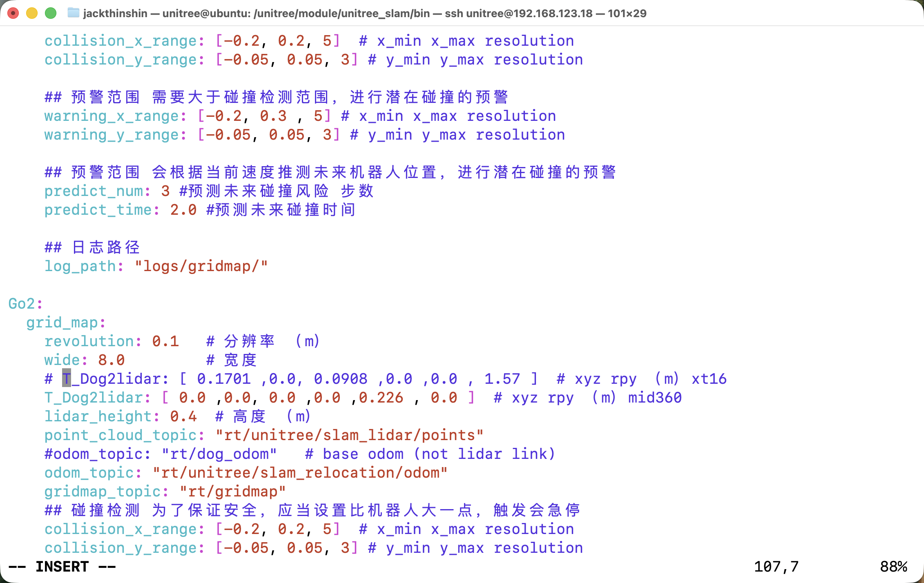
Task: Select the wide value 8.0
Action: (x=111, y=360)
